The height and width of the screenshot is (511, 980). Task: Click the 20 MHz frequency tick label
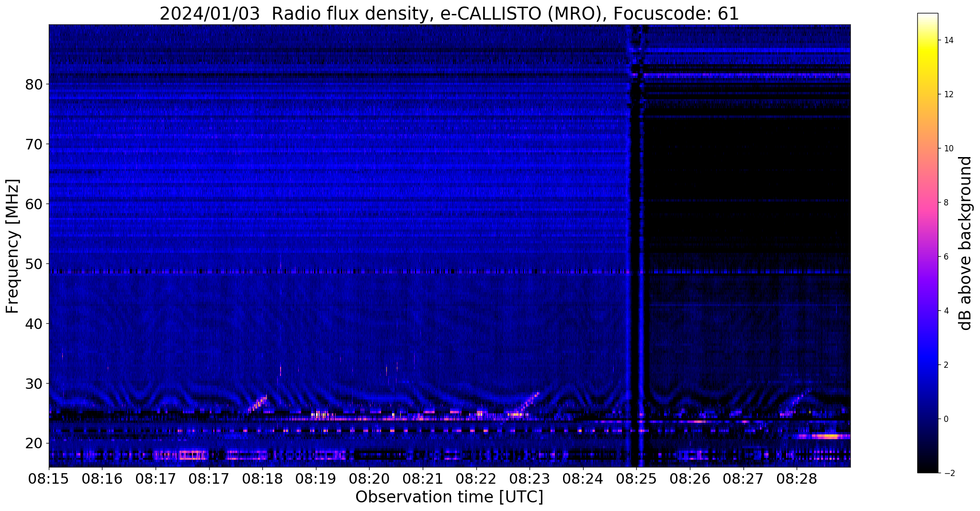[x=34, y=443]
